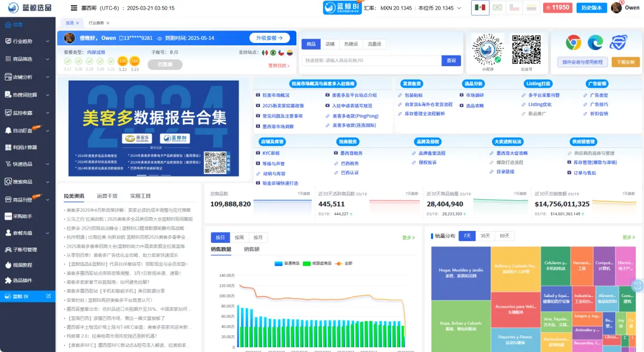Select 按月 chart interval
The image size is (644, 352).
point(258,237)
